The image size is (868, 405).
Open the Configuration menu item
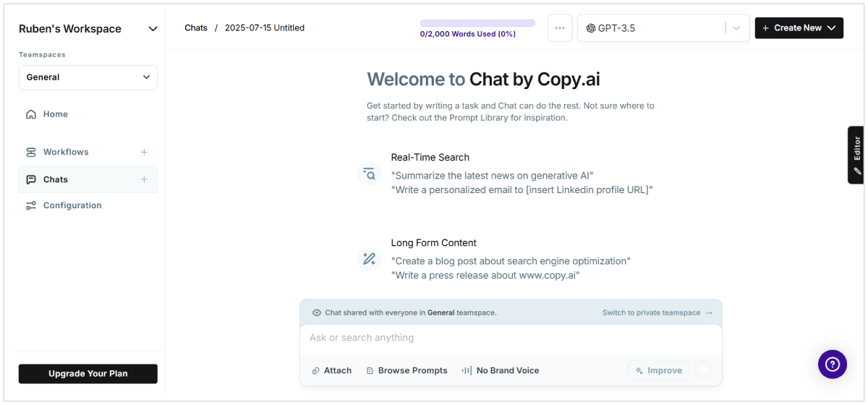click(72, 205)
